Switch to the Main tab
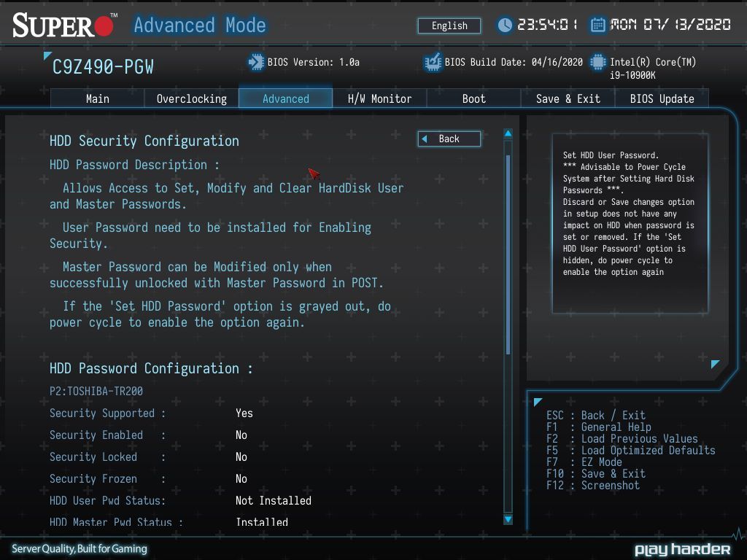 click(x=97, y=98)
